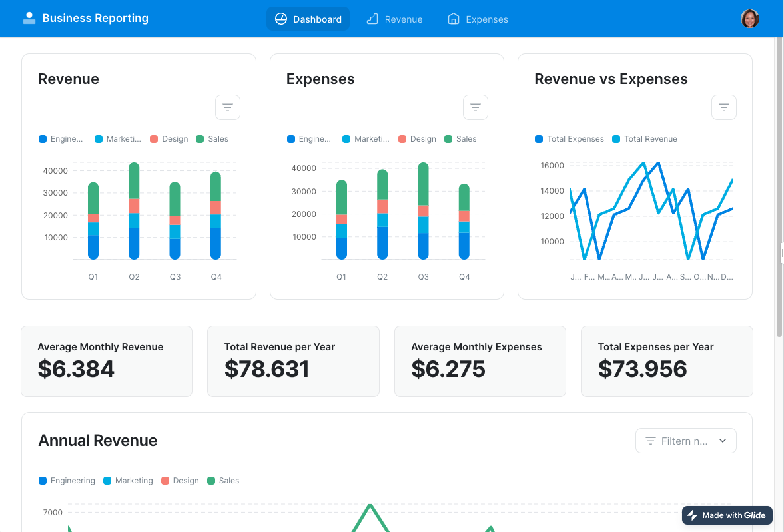The height and width of the screenshot is (532, 784).
Task: Click filter icon in Expenses card
Action: 476,107
